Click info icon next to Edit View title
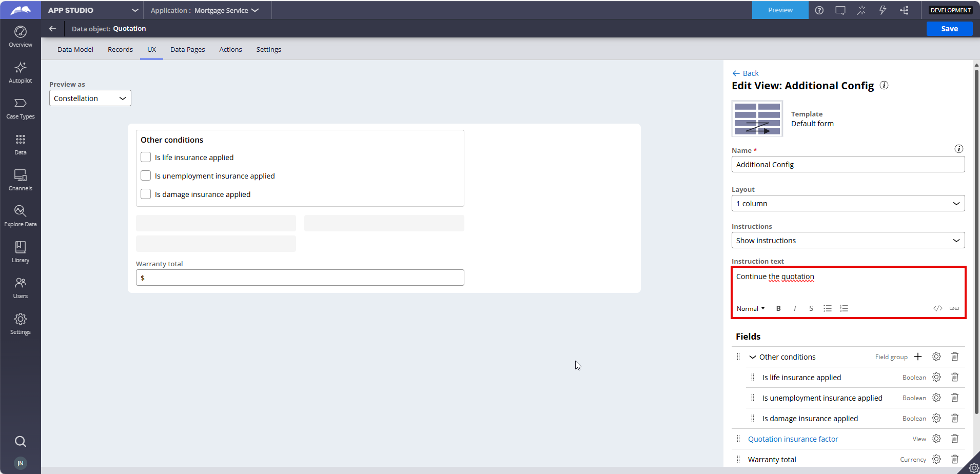 884,85
